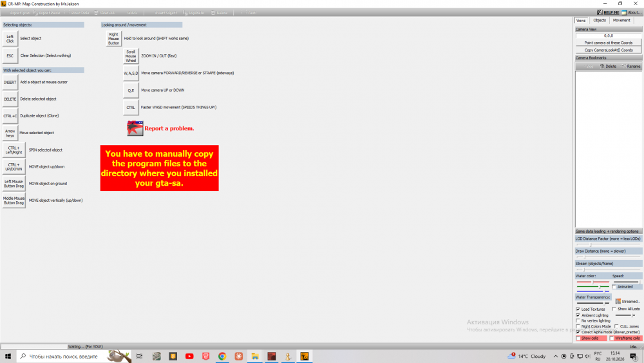Click the DELETE key button

coord(10,99)
